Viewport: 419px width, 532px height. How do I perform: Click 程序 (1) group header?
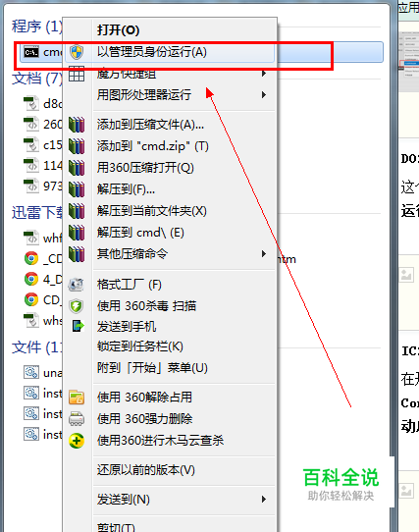click(37, 27)
